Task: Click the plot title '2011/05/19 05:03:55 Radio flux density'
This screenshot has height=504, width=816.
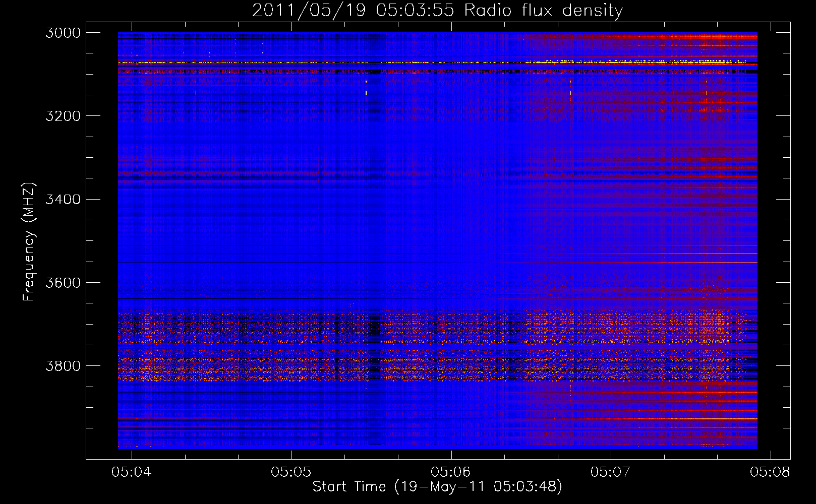Action: [x=437, y=11]
